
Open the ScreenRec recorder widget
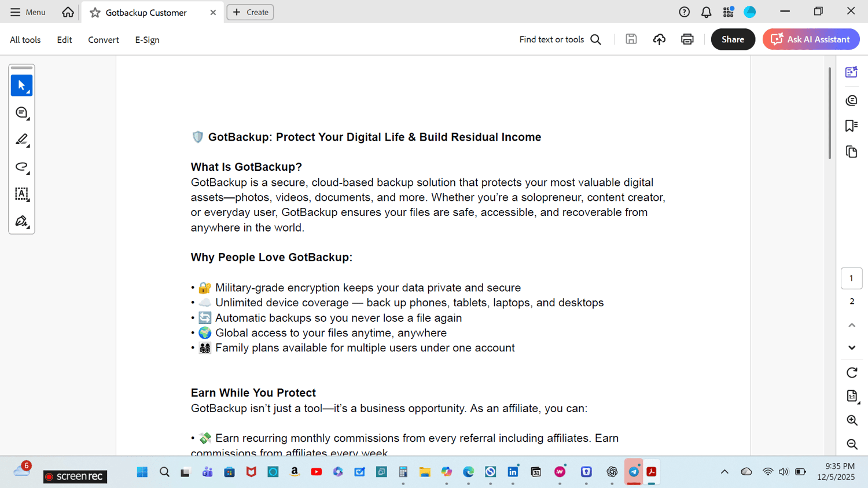[75, 476]
